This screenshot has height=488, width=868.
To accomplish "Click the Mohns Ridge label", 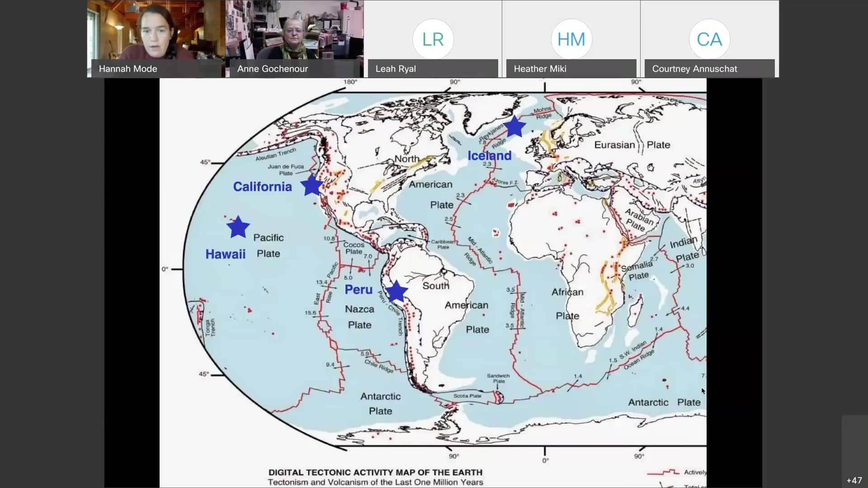I will (543, 113).
